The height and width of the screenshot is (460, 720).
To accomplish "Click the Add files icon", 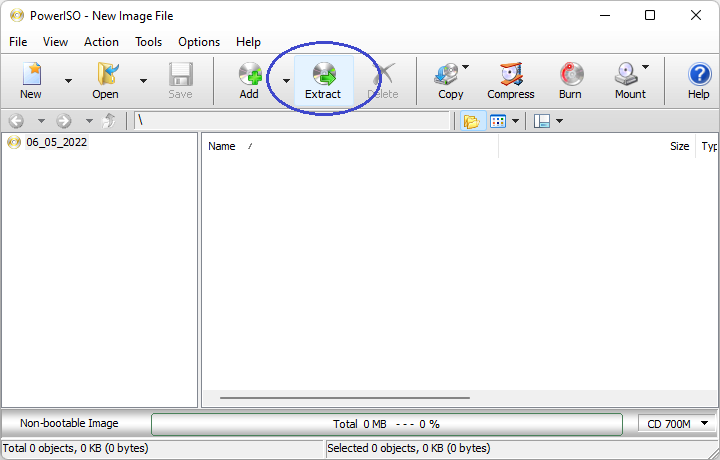I will pyautogui.click(x=249, y=80).
